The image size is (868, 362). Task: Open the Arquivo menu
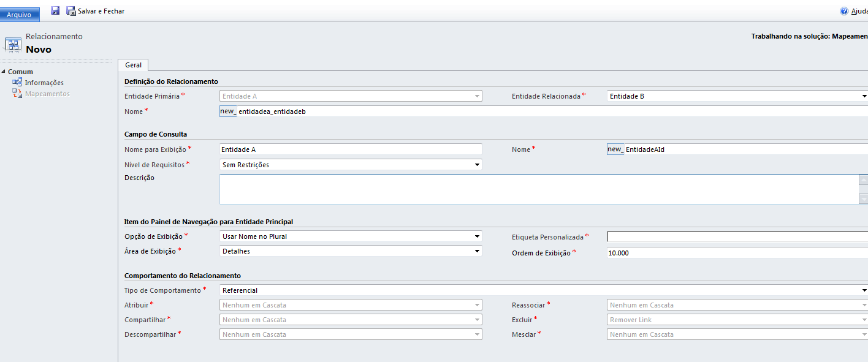pyautogui.click(x=20, y=14)
